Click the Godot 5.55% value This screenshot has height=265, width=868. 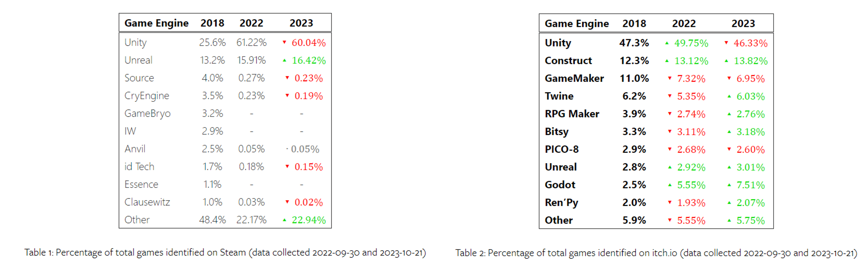tap(691, 185)
